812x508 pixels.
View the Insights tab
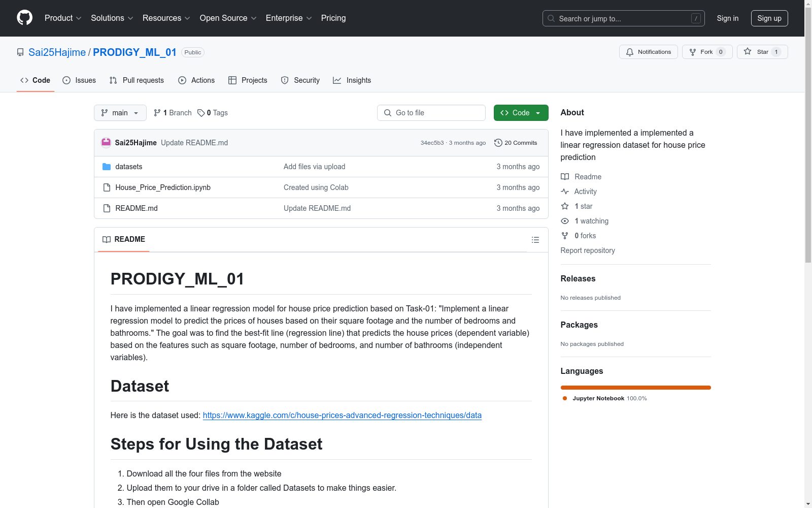[352, 80]
